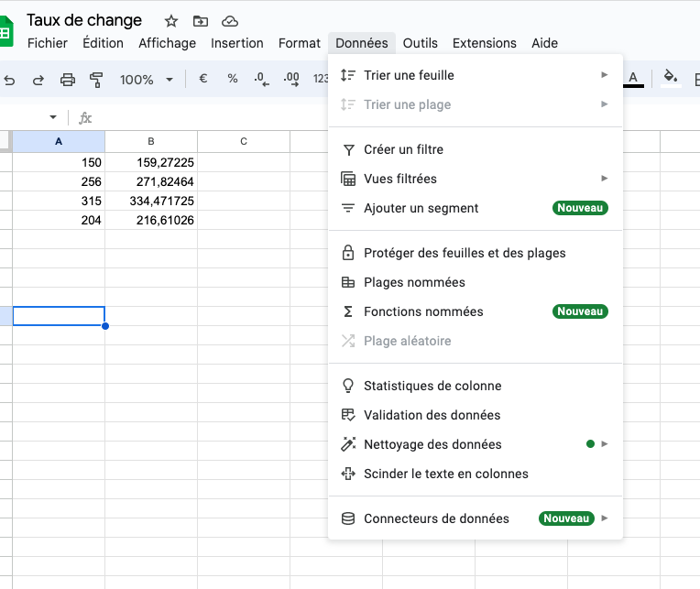
Task: Open the Insertion menu
Action: click(x=237, y=43)
